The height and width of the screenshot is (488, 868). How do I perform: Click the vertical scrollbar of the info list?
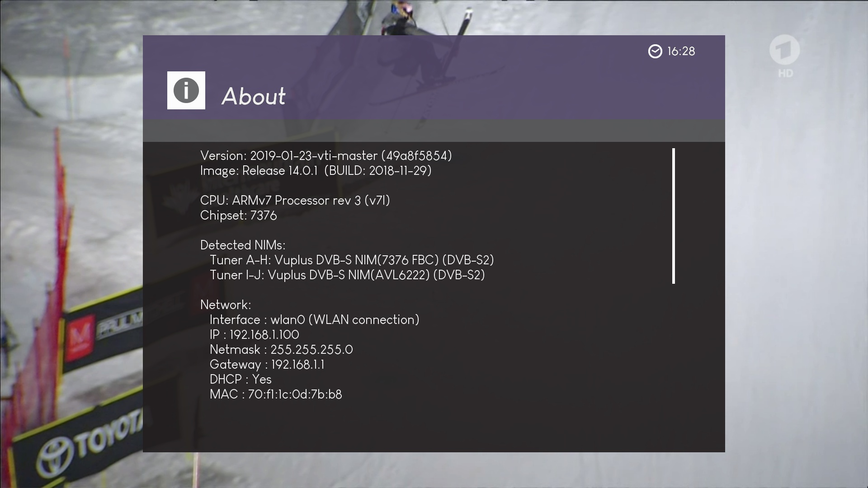point(674,216)
